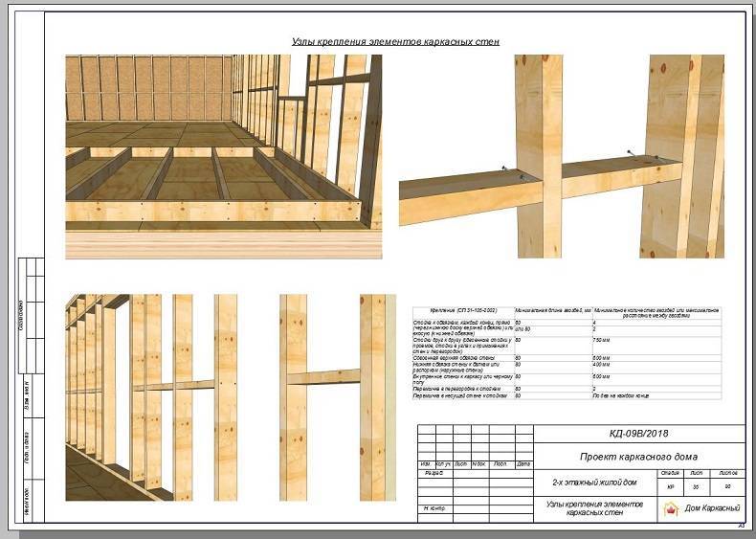Select the '750 мм' table cell
756x539 pixels.
pos(657,346)
